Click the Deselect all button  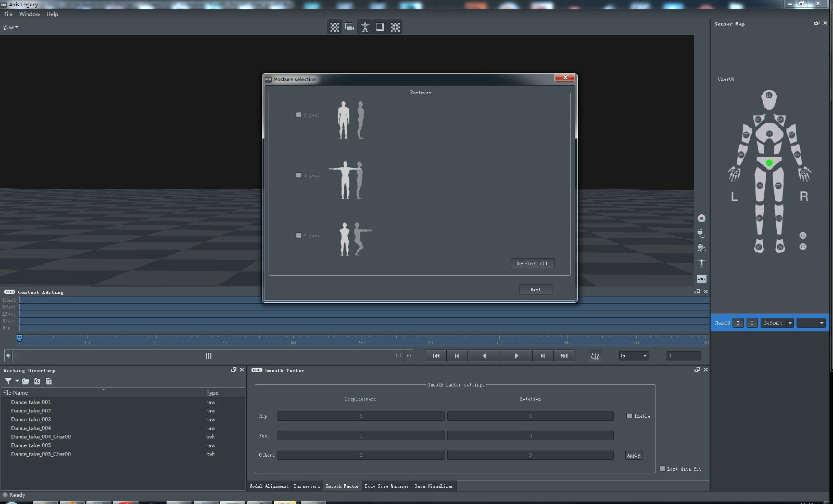tap(532, 264)
